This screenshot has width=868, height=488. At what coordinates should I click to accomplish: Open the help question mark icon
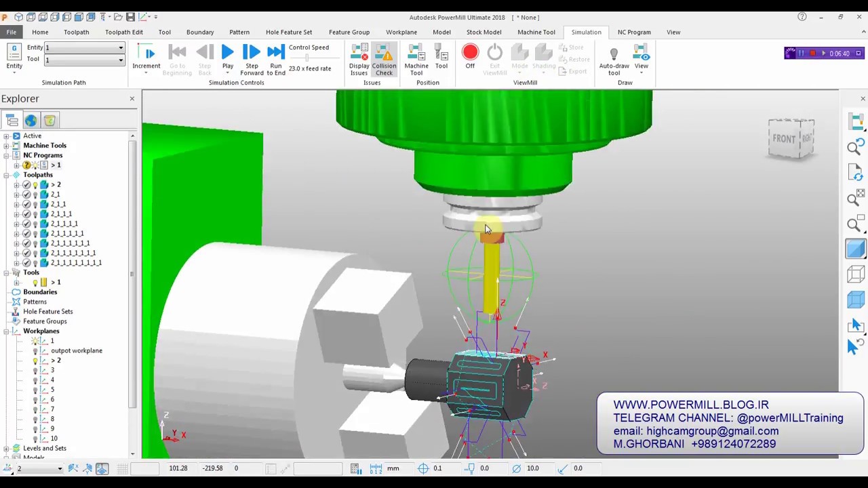coord(802,17)
